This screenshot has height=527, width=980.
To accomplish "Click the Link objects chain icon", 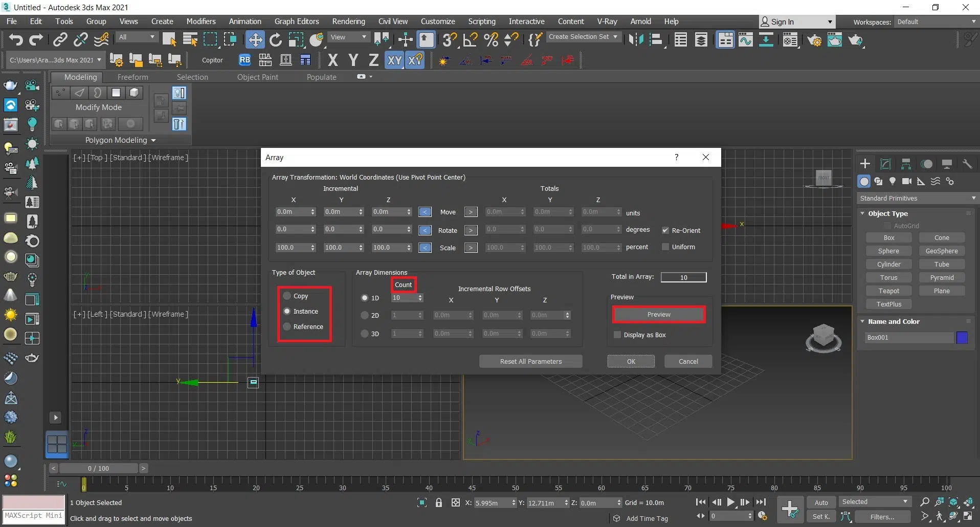I will [60, 40].
